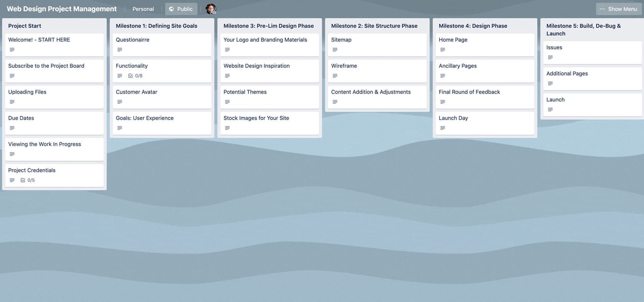Select the Stock Images for Your Site card
644x302 pixels.
(x=269, y=123)
